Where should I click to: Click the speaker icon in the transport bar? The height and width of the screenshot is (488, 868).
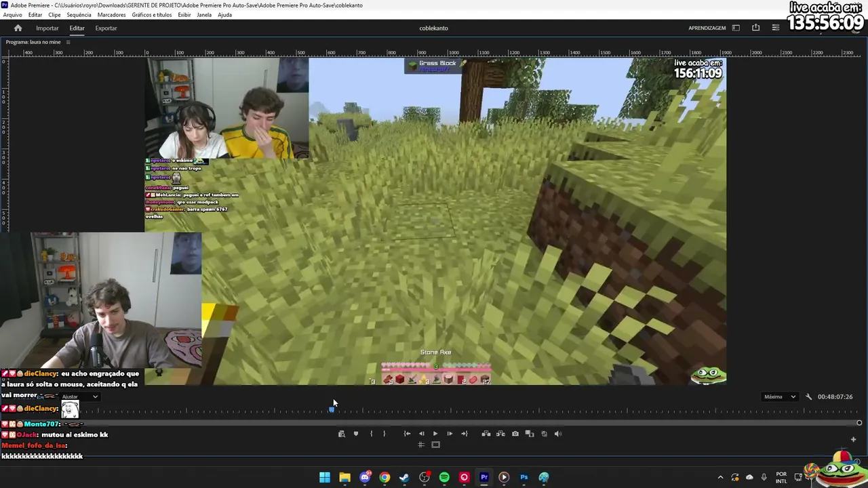tap(558, 434)
